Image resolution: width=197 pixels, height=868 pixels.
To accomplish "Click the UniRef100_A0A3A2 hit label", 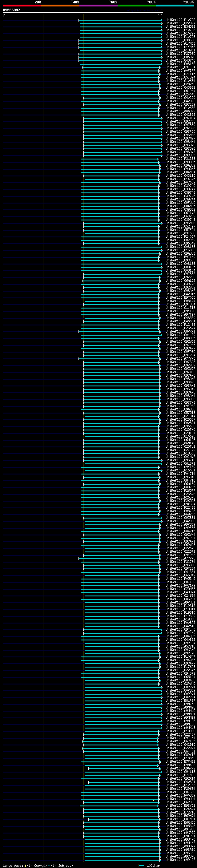I will 180,111.
